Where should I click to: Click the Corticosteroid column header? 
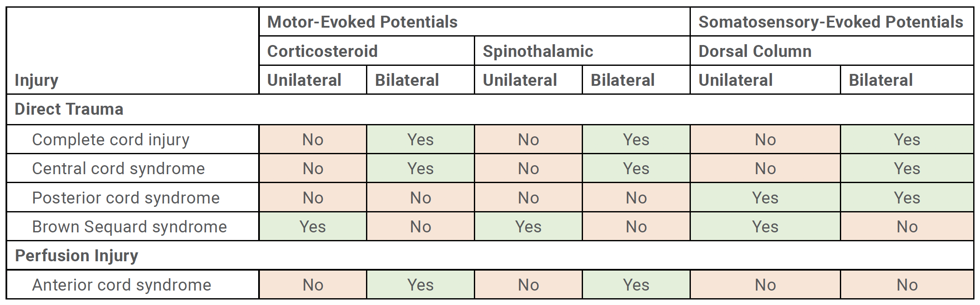point(366,51)
